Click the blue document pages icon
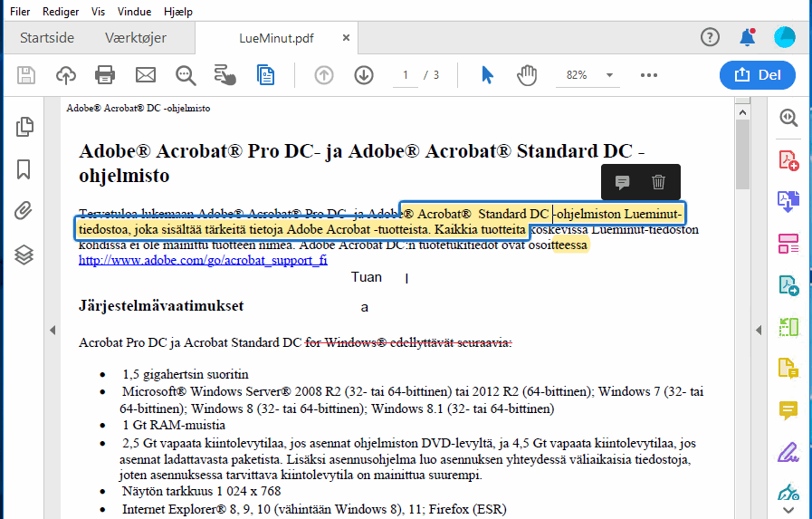 click(265, 75)
